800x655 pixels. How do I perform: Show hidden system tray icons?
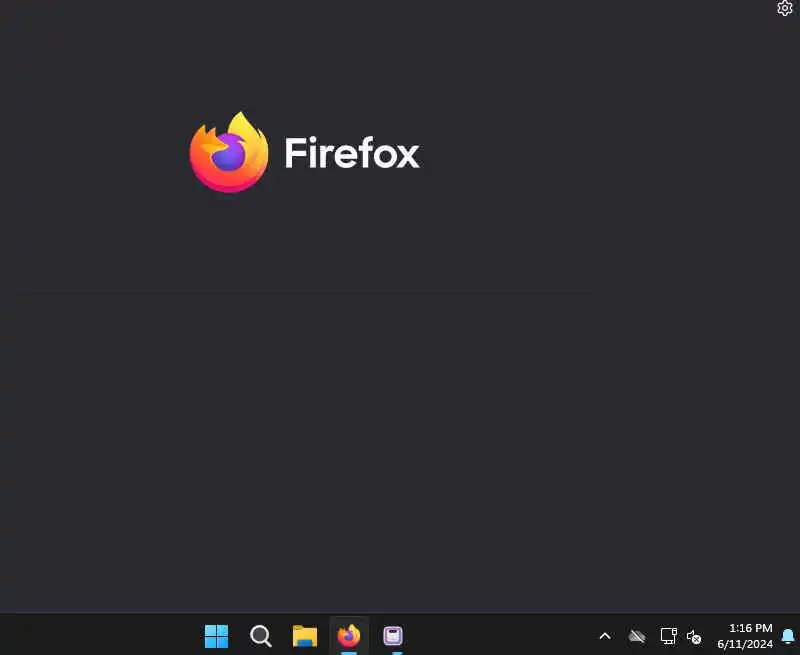tap(605, 636)
